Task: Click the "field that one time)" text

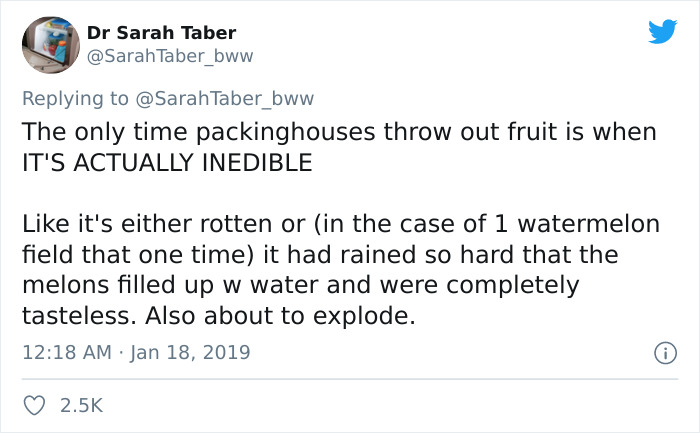Action: click(x=138, y=254)
